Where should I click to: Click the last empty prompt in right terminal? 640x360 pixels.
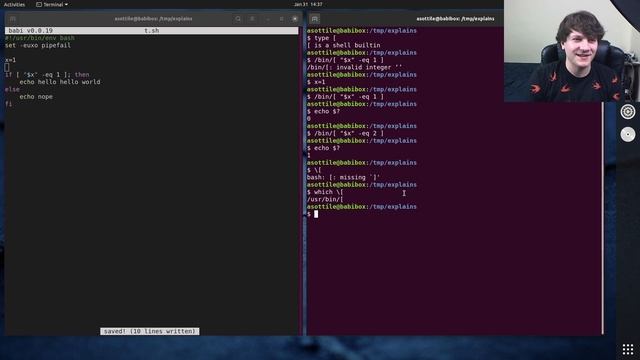313,214
